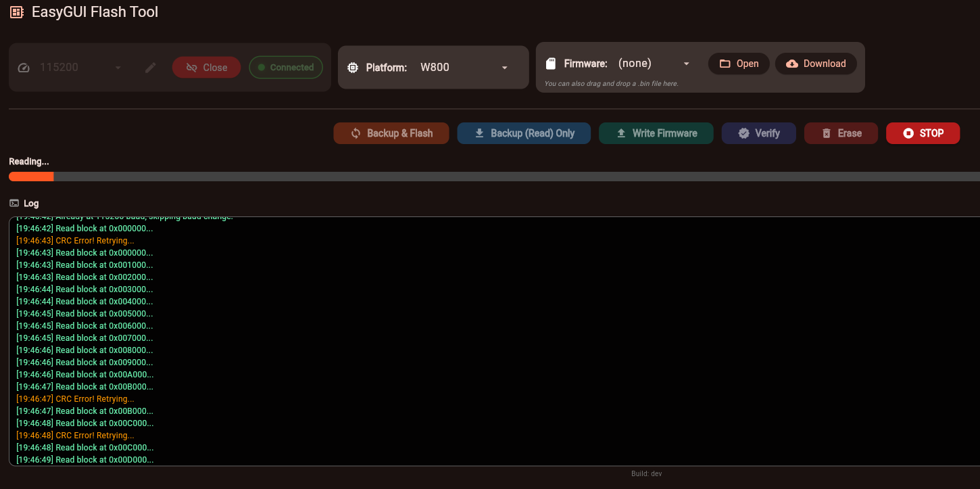Screen dimensions: 980x489
Task: Click the terminal icon next to Log
Action: pyautogui.click(x=14, y=203)
